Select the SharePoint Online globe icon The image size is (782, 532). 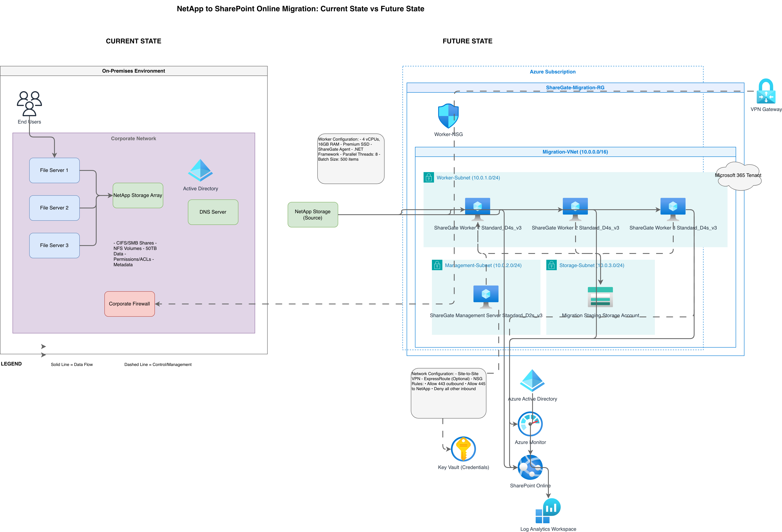point(530,467)
